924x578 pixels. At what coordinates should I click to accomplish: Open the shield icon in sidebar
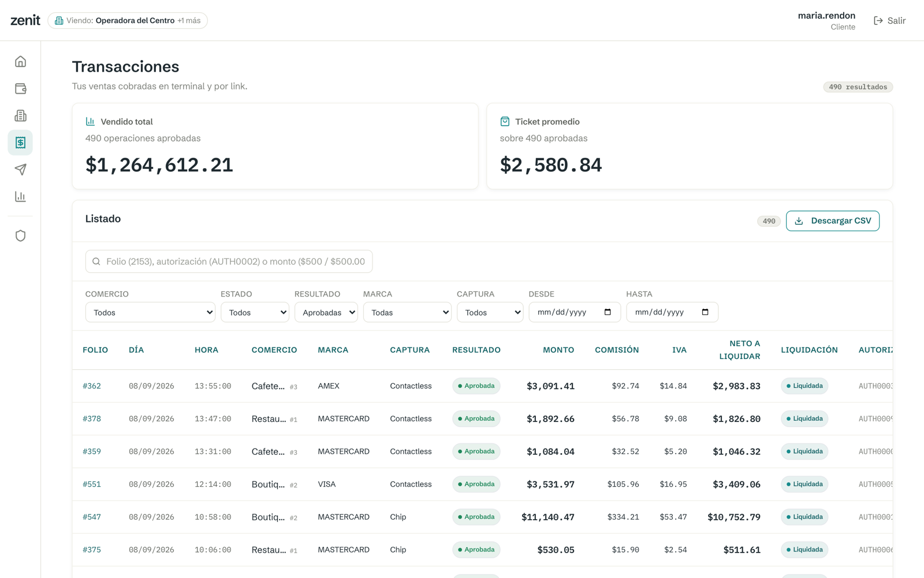point(20,236)
